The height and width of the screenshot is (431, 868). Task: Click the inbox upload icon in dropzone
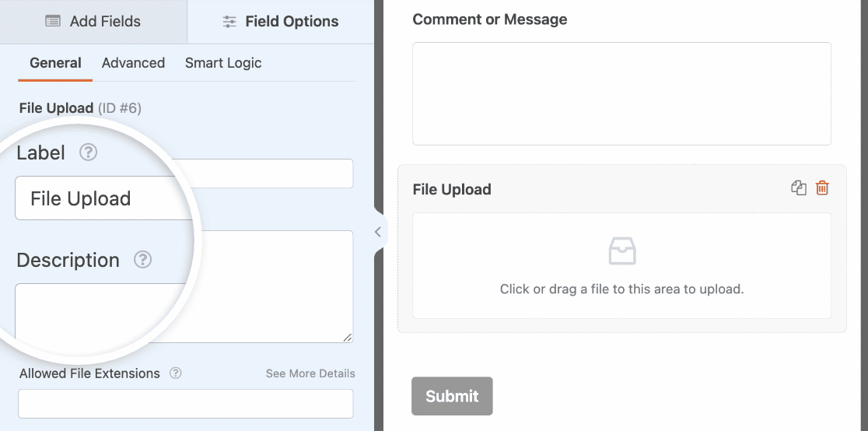click(621, 251)
